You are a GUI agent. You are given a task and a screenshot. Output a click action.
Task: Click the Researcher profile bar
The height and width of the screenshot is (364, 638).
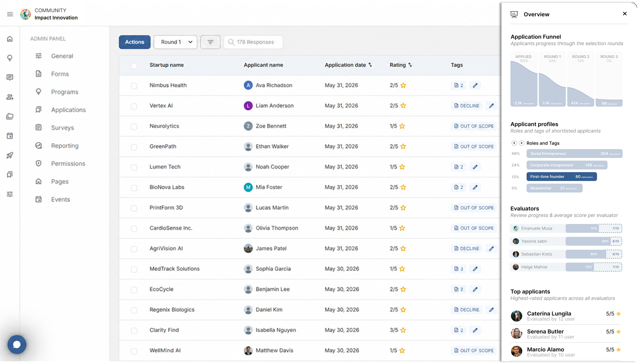[x=554, y=188]
